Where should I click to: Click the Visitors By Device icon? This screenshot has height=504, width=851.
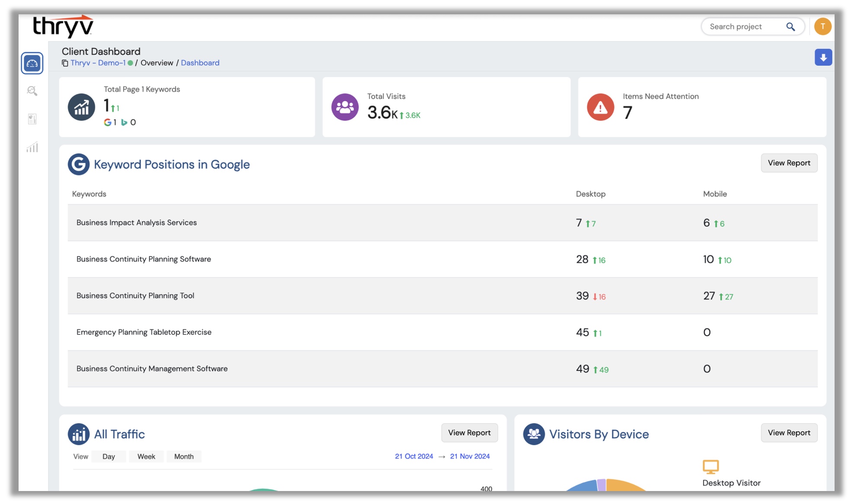pyautogui.click(x=534, y=434)
